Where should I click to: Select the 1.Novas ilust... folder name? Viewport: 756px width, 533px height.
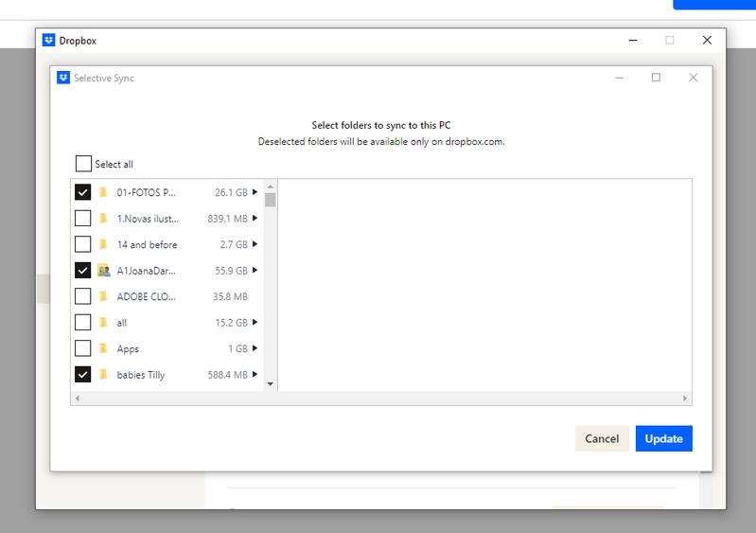[x=148, y=219]
